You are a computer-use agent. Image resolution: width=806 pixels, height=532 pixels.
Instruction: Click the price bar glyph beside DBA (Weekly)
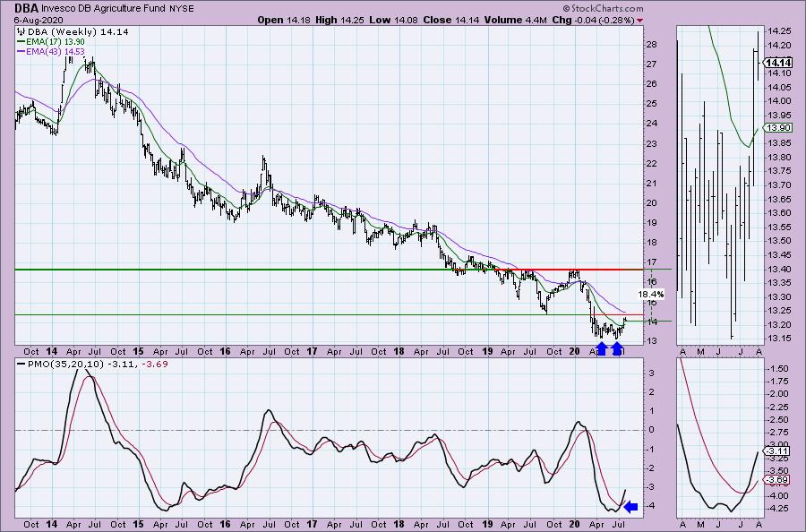pos(21,32)
